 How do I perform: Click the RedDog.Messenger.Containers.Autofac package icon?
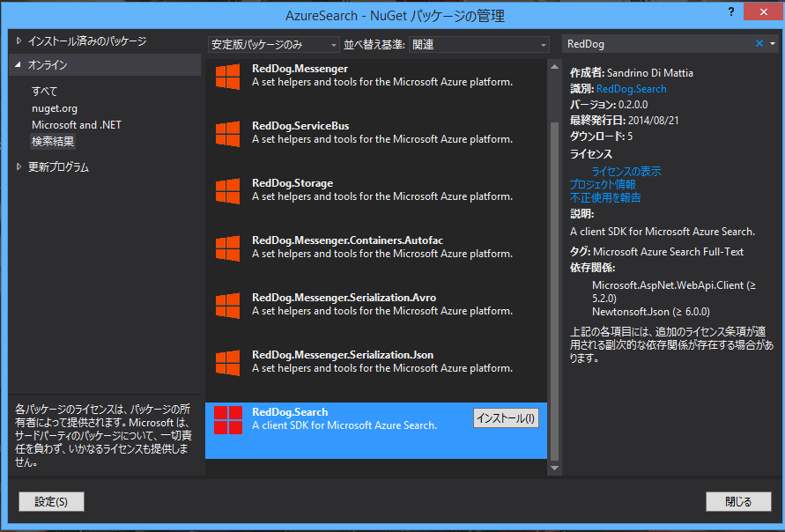(228, 248)
